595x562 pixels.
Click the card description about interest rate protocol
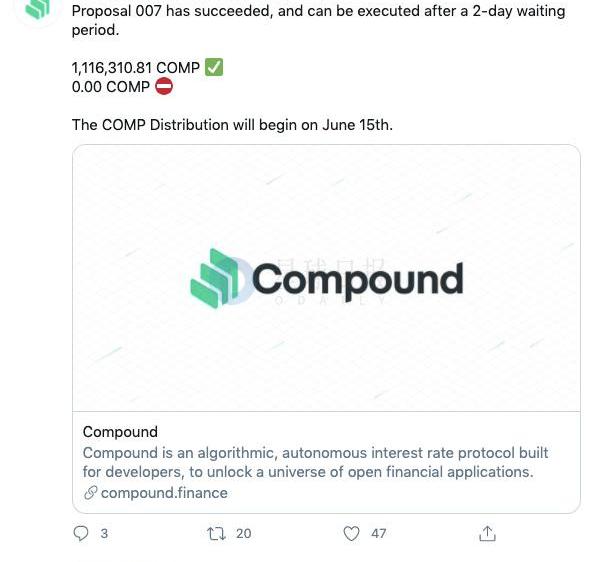pos(315,462)
